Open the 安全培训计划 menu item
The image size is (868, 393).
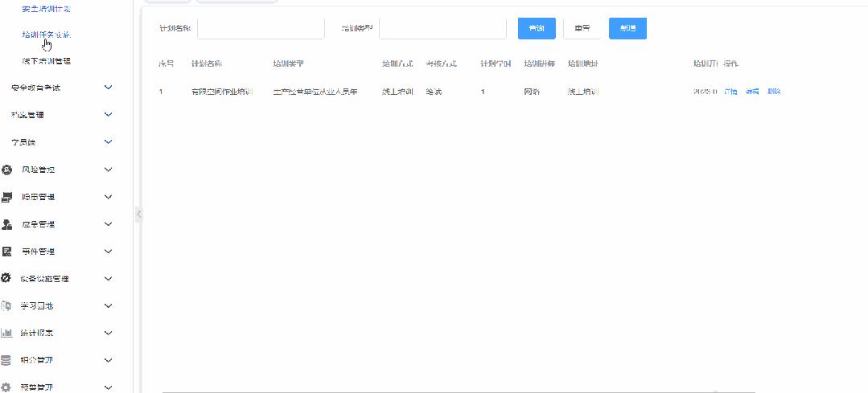[x=46, y=9]
